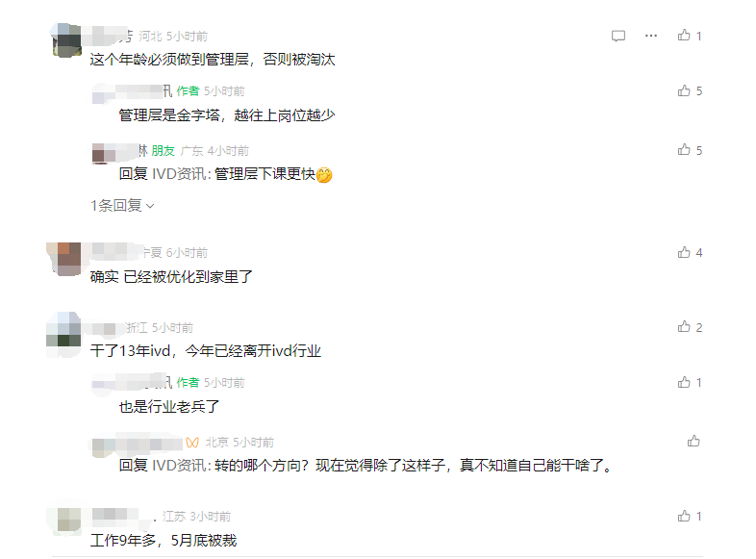The image size is (756, 559).
Task: Click the comment text 工作9年多,5月底被裁
Action: coord(164,540)
